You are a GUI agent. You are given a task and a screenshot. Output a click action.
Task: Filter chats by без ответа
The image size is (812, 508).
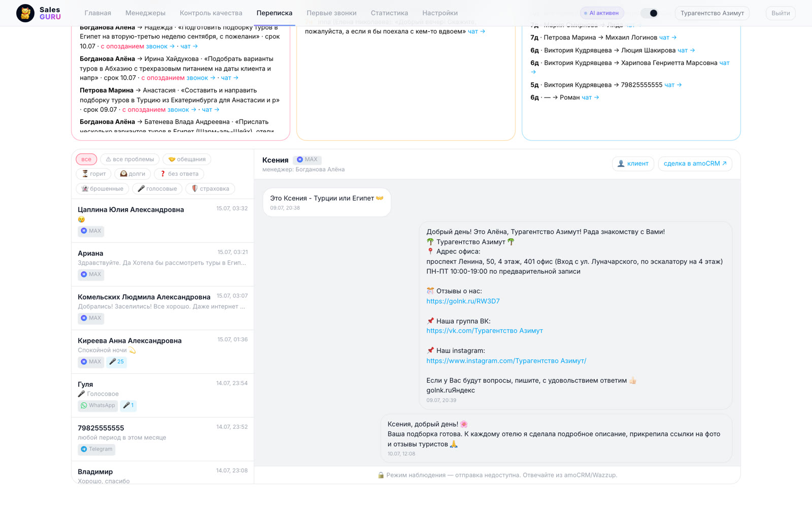179,174
